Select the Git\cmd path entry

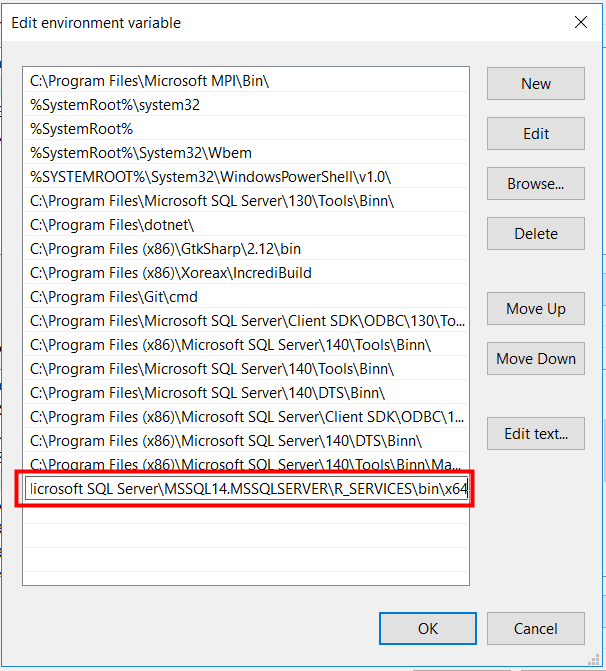246,296
